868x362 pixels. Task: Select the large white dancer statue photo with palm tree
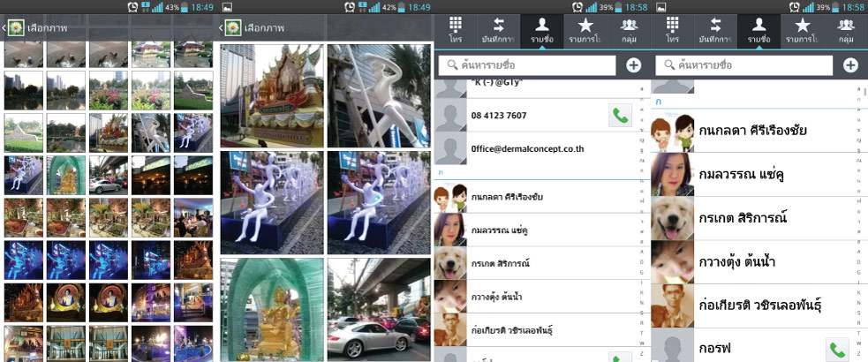pyautogui.click(x=379, y=95)
